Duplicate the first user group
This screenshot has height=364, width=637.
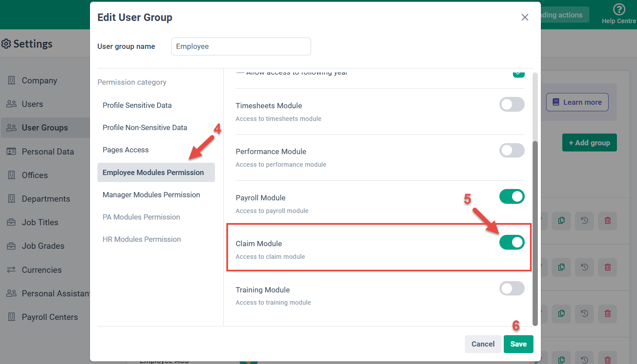click(561, 221)
